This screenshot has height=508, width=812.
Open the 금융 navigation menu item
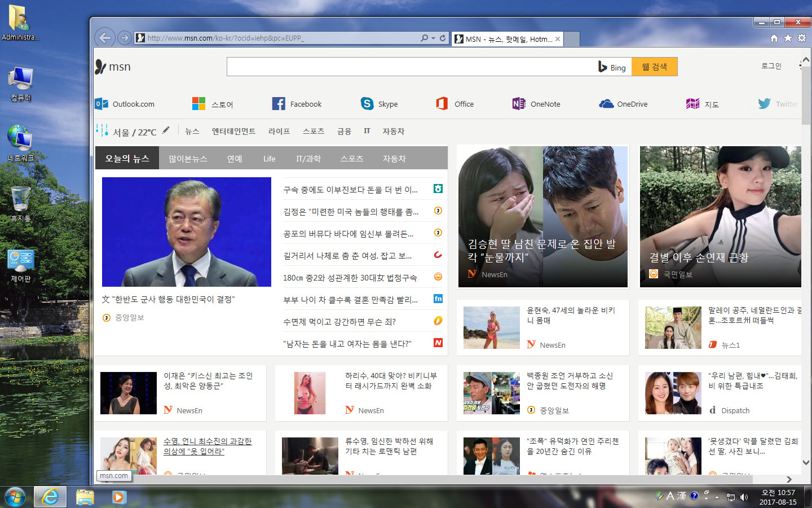(344, 131)
